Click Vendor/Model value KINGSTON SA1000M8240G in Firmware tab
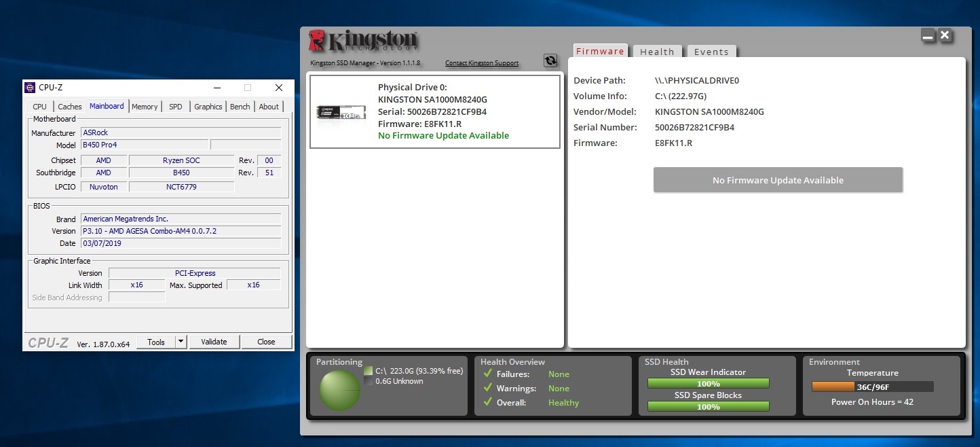The width and height of the screenshot is (980, 447). (709, 111)
